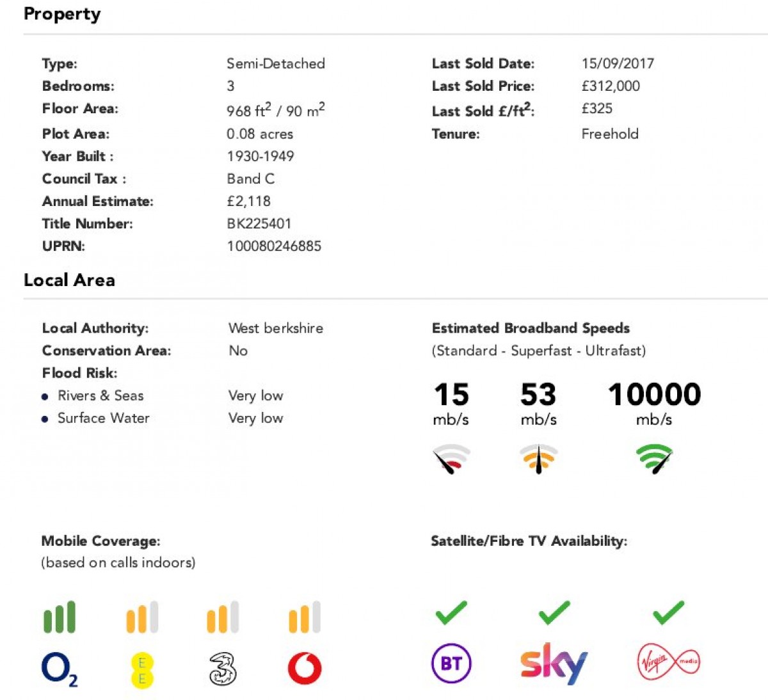The image size is (768, 700).
Task: Click the green O2 signal bars
Action: pos(60,617)
